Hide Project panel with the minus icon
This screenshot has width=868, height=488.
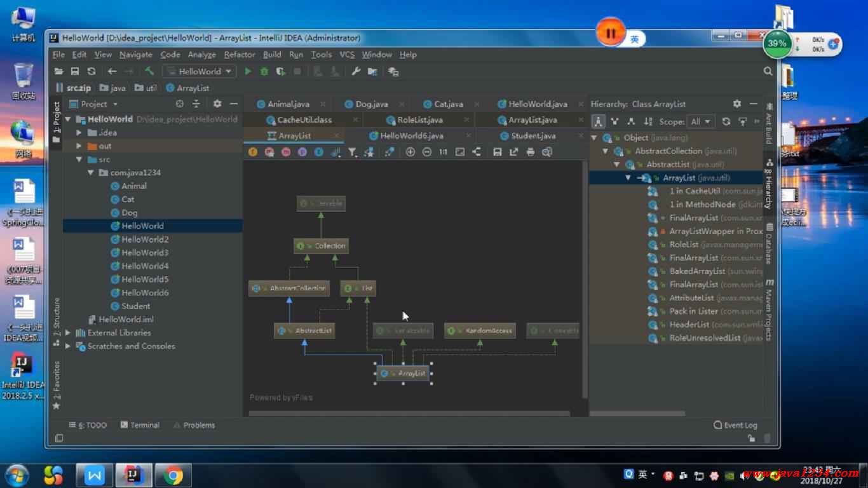click(234, 104)
